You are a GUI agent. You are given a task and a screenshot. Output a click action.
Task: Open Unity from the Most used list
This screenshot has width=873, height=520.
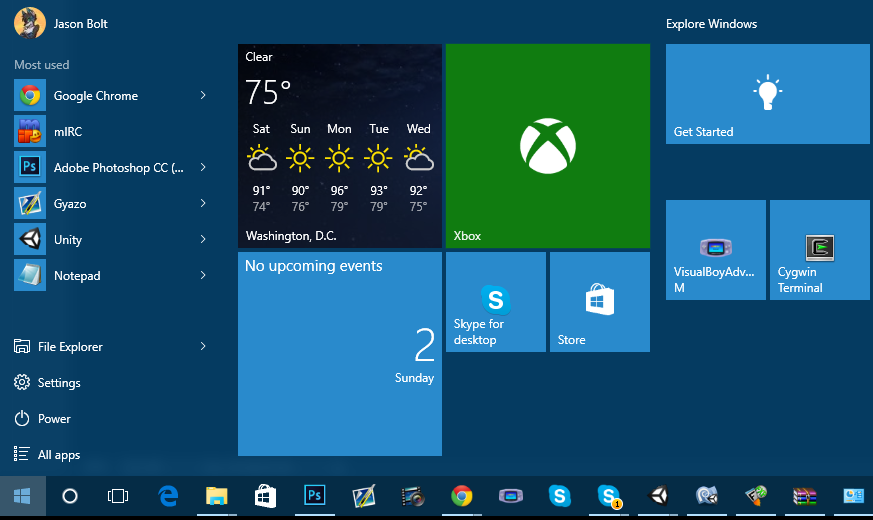tap(110, 239)
